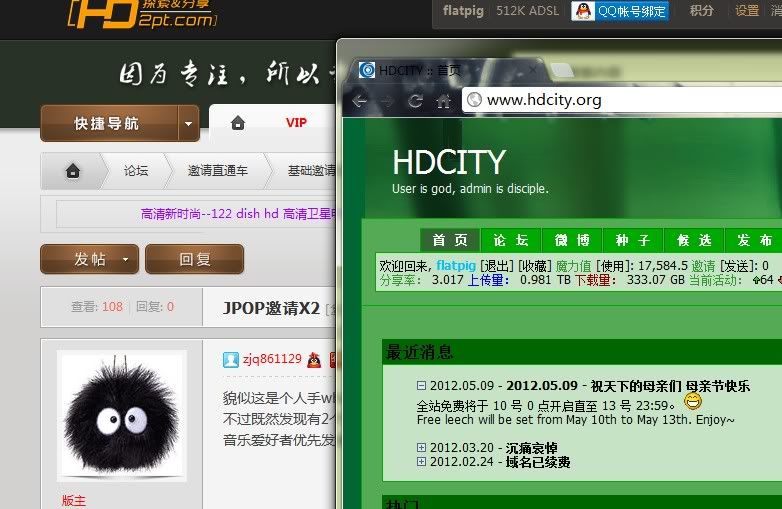Click the browser back arrow

click(360, 101)
